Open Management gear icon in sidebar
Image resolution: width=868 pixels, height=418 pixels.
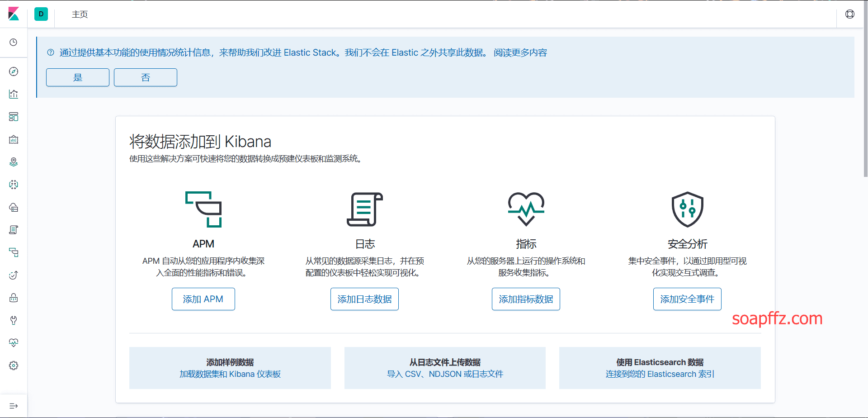[x=14, y=366]
